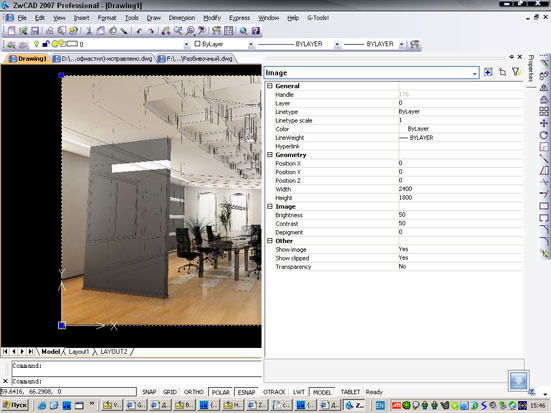
Task: Collapse the General properties section
Action: [270, 86]
